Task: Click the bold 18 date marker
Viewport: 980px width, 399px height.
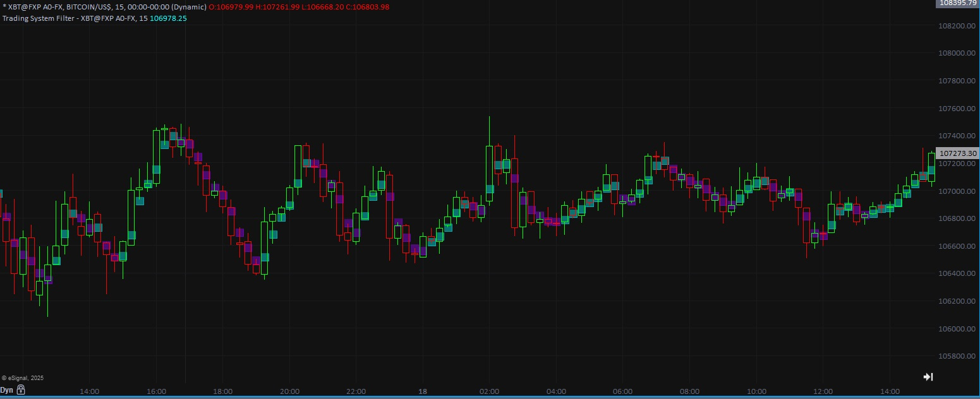Action: [423, 391]
